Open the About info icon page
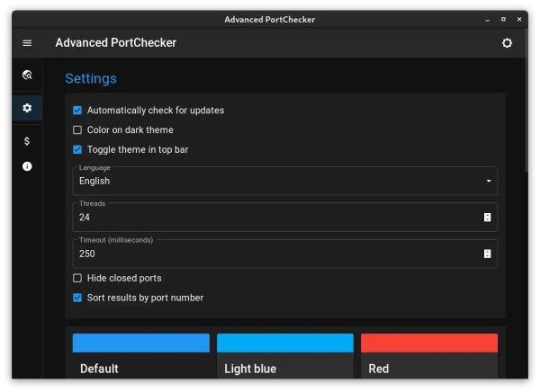 pyautogui.click(x=27, y=166)
